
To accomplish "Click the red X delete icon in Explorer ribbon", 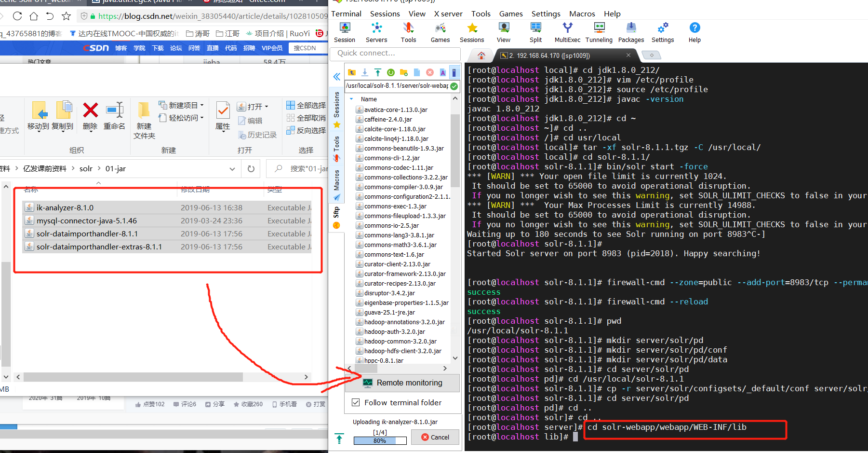I will pos(90,110).
